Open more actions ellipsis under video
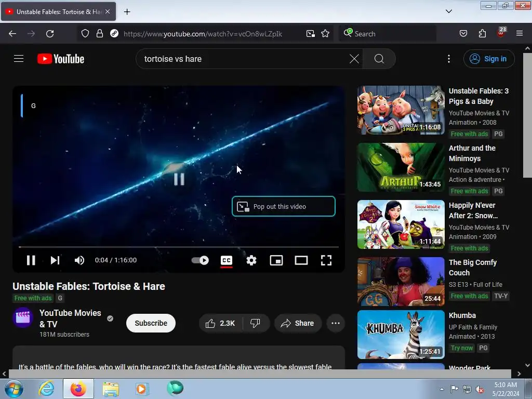Image resolution: width=532 pixels, height=399 pixels. coord(336,323)
